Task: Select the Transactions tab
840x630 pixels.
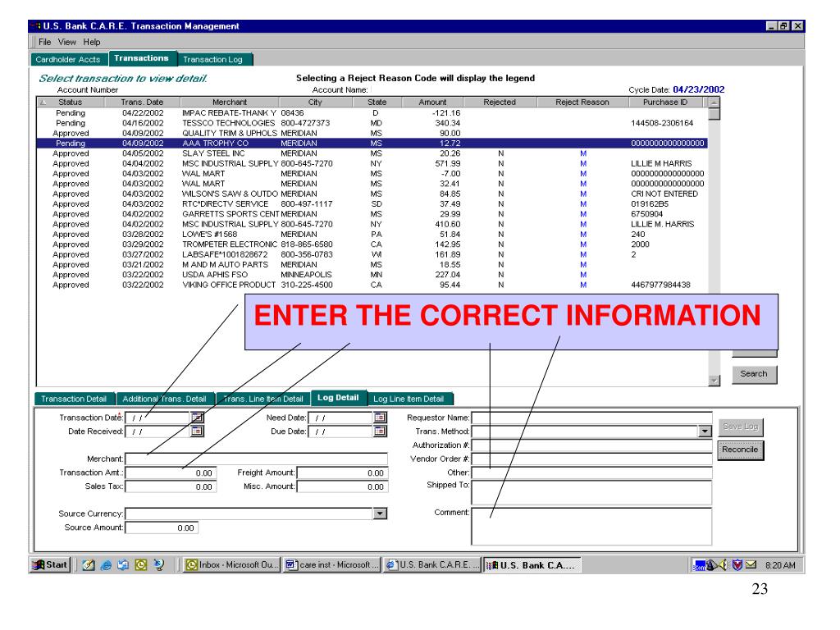Action: pos(141,58)
